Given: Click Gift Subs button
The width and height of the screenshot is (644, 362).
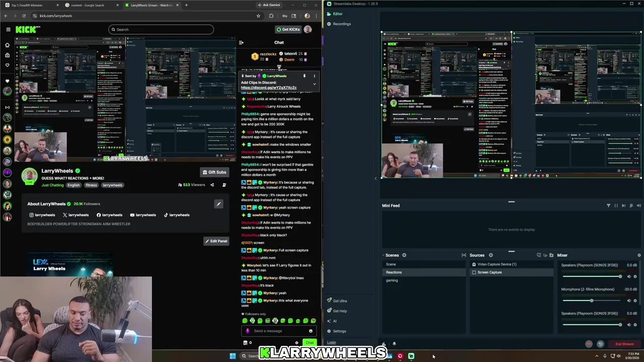Looking at the screenshot, I should click(214, 172).
